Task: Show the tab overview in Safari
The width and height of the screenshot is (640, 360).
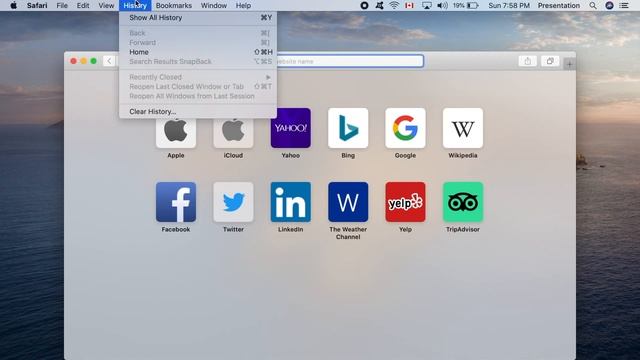Action: 550,61
